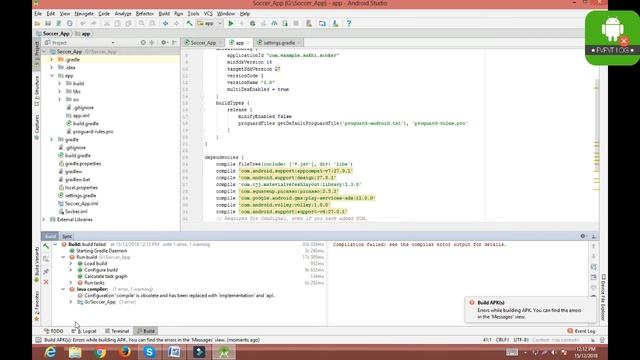Click Scroll from Source in the Project panel
640x360 pixels.
pos(143,42)
